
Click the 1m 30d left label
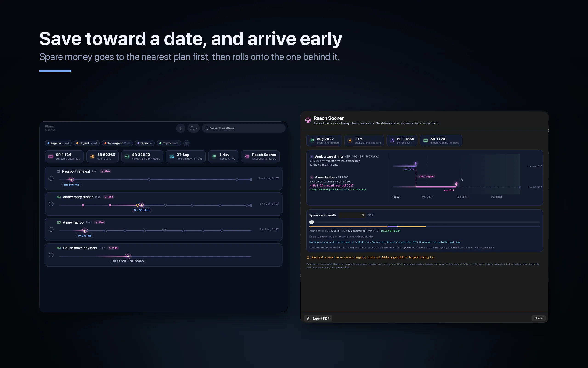coord(71,185)
